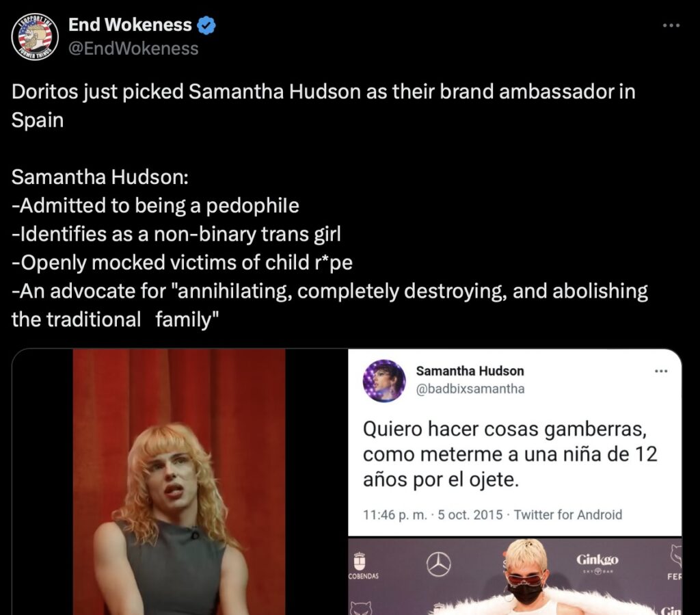Select the main tweet body text
This screenshot has width=700, height=615.
329,205
